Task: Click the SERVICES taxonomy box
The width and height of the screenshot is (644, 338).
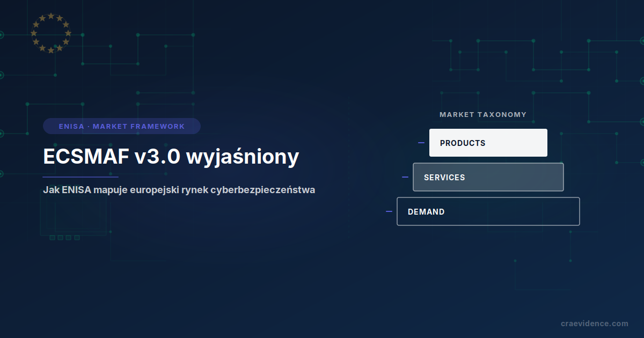Action: click(488, 177)
